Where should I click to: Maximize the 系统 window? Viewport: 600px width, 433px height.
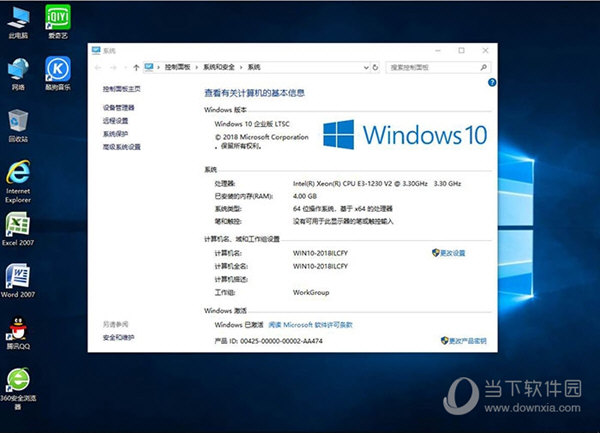pyautogui.click(x=461, y=50)
